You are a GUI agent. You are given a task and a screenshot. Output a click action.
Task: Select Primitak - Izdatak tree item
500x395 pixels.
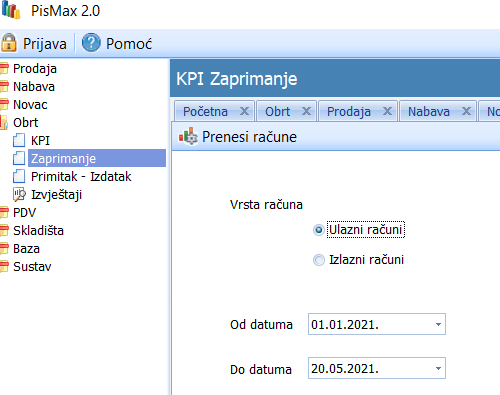[x=81, y=177]
